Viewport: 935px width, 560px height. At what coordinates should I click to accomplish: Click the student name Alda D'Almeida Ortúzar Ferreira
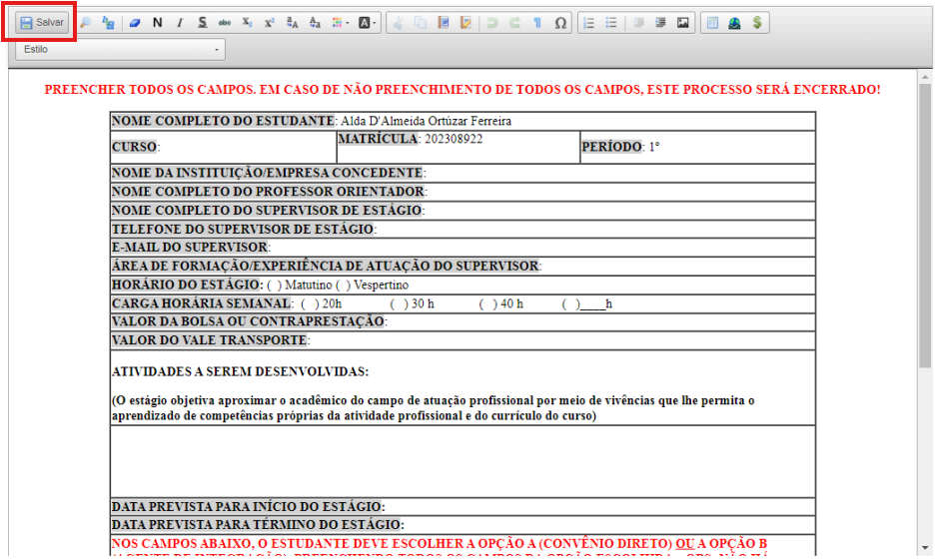[426, 121]
